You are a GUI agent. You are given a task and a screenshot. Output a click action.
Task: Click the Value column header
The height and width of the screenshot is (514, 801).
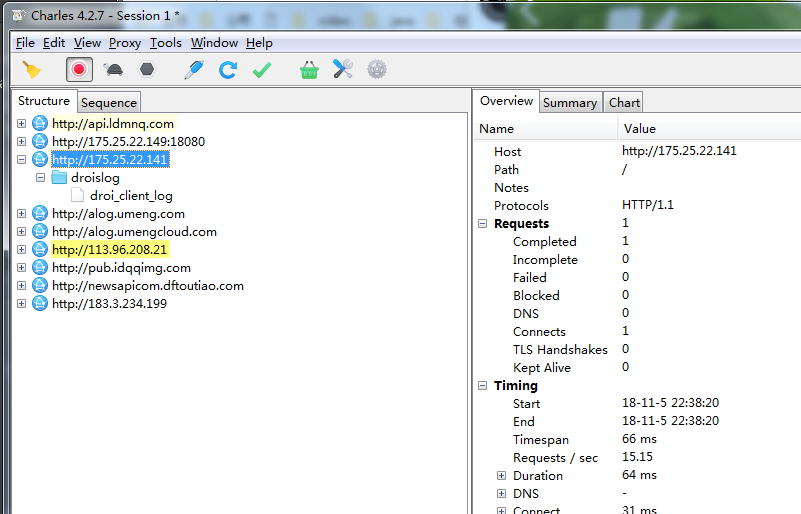coord(710,129)
